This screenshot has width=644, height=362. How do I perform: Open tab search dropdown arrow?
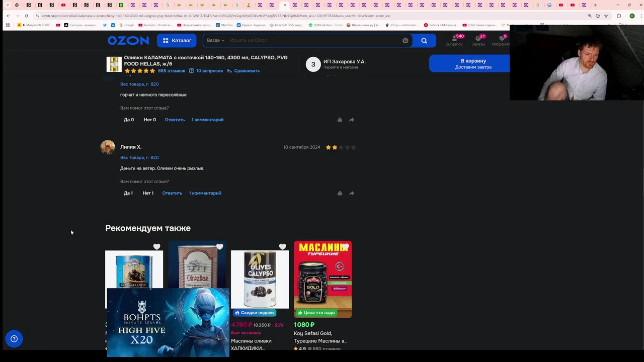8,5
